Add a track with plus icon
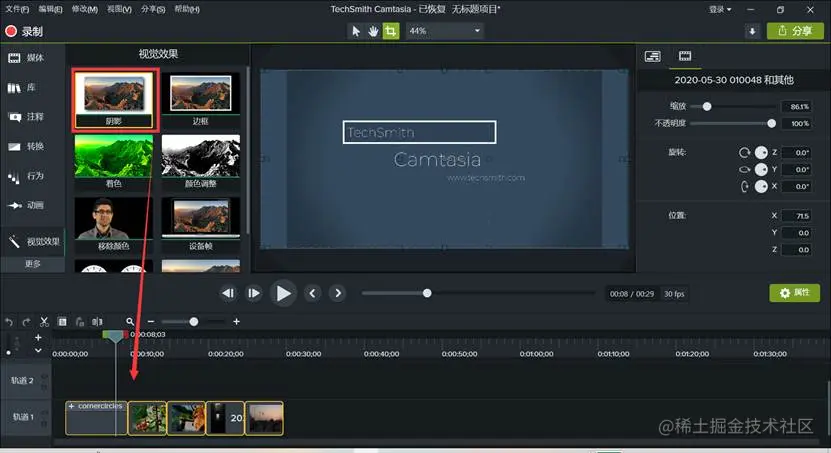 pyautogui.click(x=38, y=337)
